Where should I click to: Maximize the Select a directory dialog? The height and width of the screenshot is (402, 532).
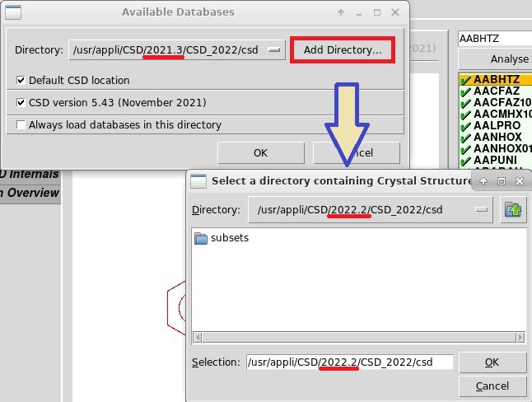click(x=502, y=181)
